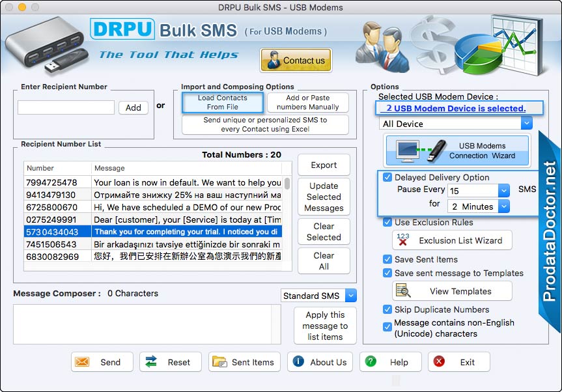
Task: Click the View Templates button
Action: [453, 291]
